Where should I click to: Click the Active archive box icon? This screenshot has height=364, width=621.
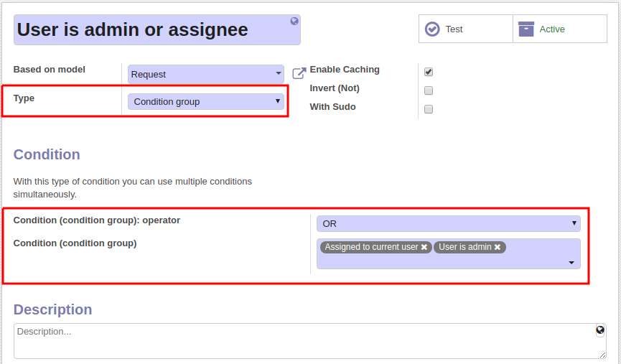click(x=526, y=29)
